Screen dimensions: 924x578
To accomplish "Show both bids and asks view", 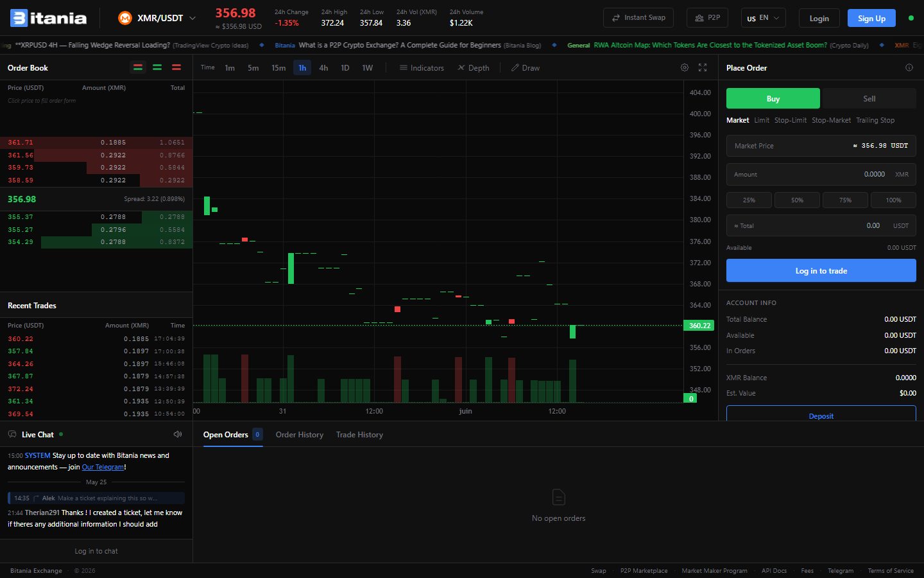I will 138,67.
